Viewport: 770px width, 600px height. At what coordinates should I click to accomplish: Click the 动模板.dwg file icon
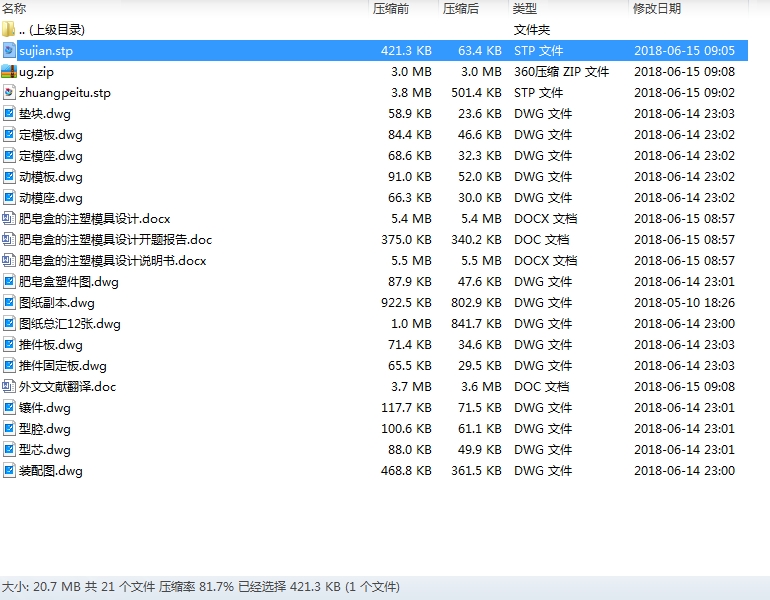click(8, 177)
